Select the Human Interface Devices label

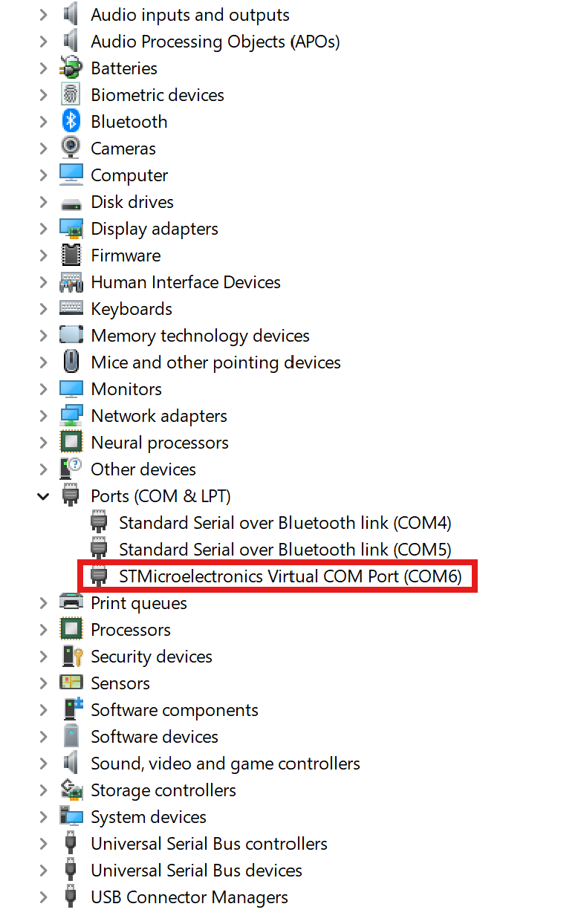(x=186, y=282)
